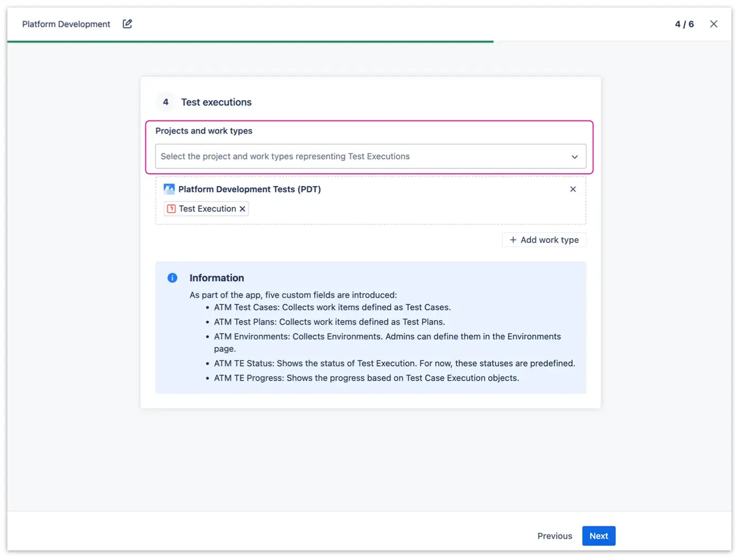The image size is (743, 560).
Task: Click the Test executions heading
Action: click(x=216, y=102)
